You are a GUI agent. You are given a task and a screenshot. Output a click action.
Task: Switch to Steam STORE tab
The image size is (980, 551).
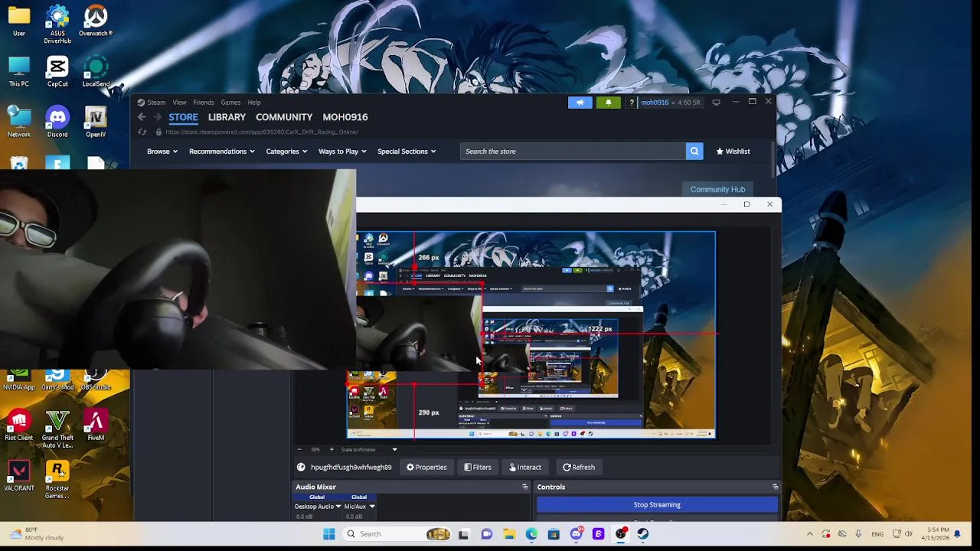(183, 117)
